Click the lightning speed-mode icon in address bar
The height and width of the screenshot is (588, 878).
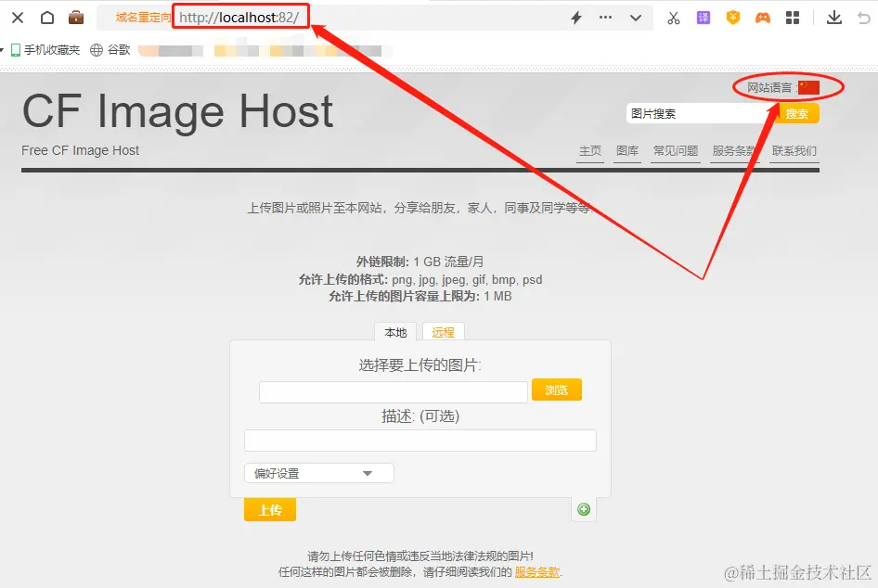576,18
